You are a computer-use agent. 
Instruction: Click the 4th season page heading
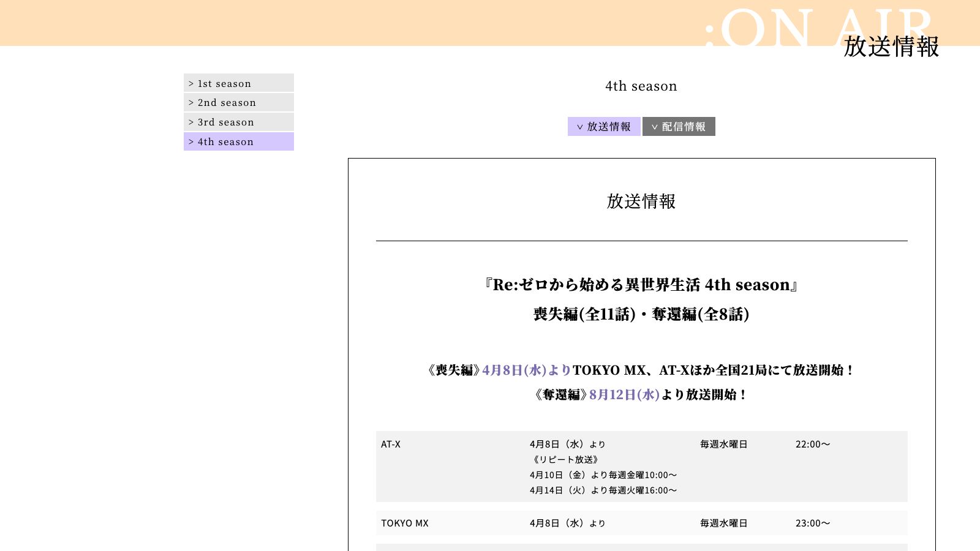tap(641, 86)
